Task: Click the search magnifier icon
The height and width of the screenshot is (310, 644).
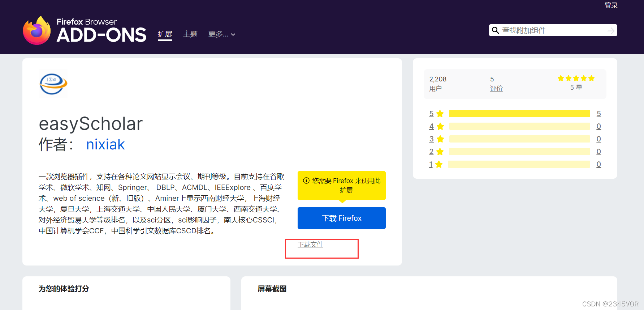Action: [x=496, y=30]
